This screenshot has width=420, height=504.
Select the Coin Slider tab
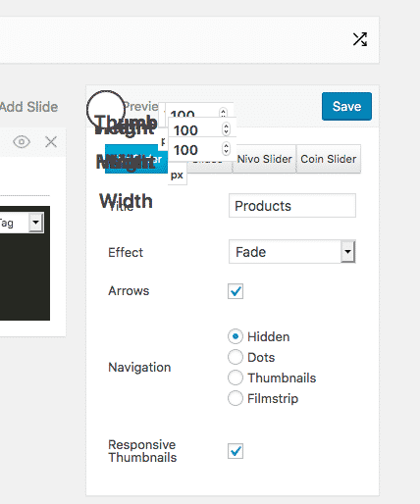click(329, 159)
